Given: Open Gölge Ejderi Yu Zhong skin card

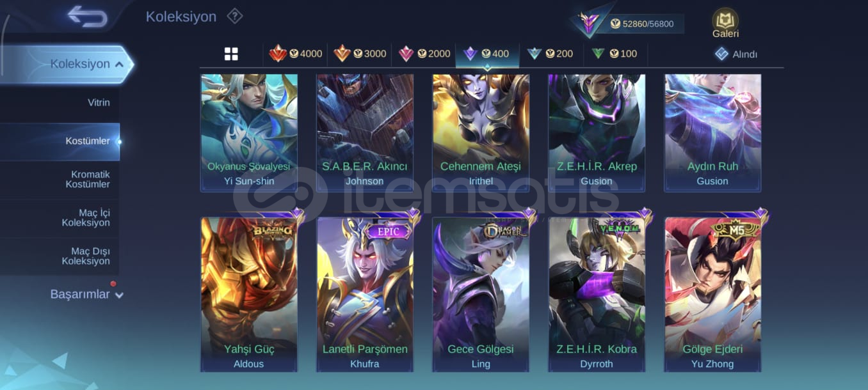Looking at the screenshot, I should (712, 294).
